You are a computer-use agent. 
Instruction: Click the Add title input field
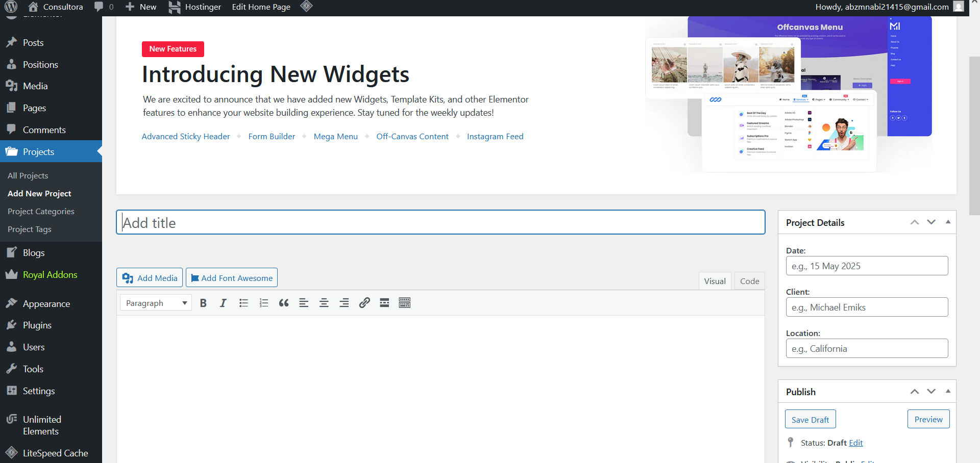pyautogui.click(x=441, y=222)
